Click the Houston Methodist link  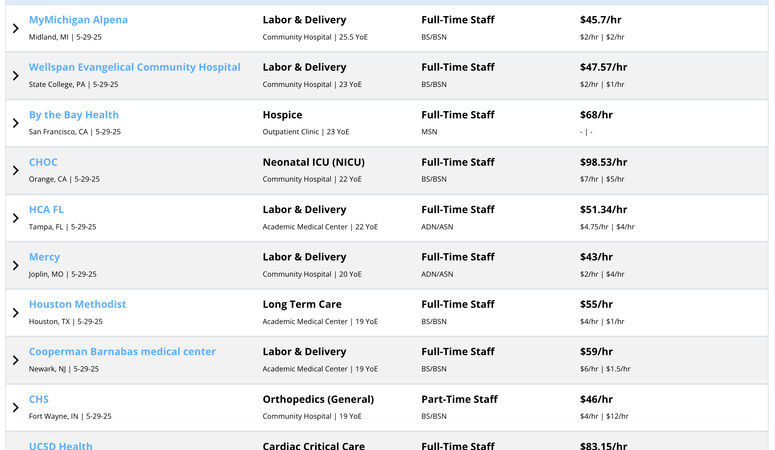point(77,304)
